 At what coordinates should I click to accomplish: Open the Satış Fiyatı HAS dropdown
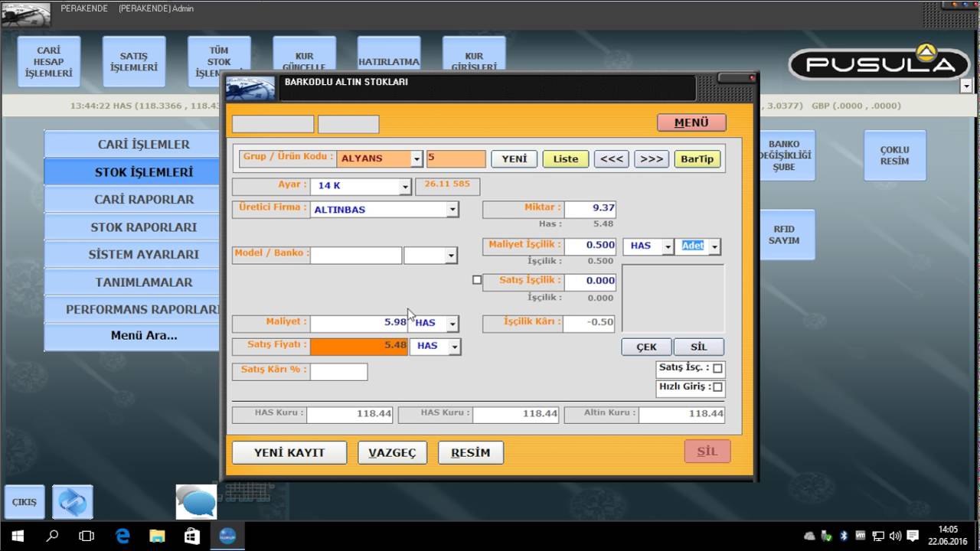455,347
